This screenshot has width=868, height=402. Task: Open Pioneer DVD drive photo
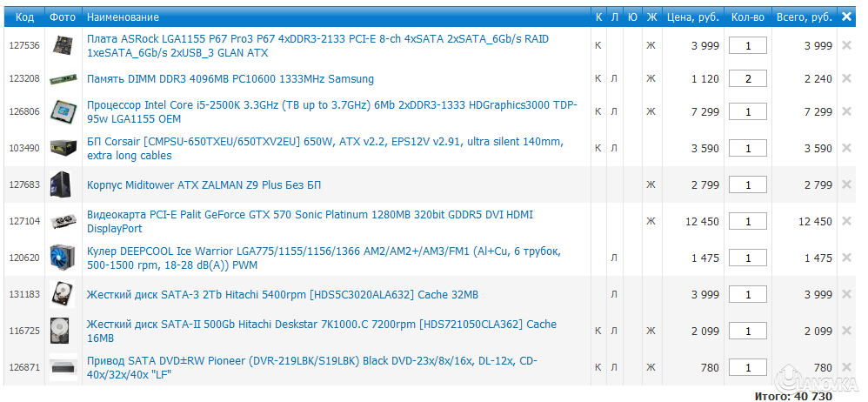click(x=63, y=367)
